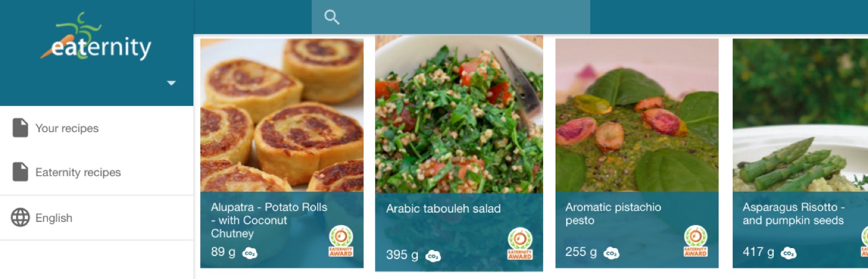Click the Eaternity Award badge on pistachio pesto
This screenshot has width=868, height=279.
pos(696,241)
